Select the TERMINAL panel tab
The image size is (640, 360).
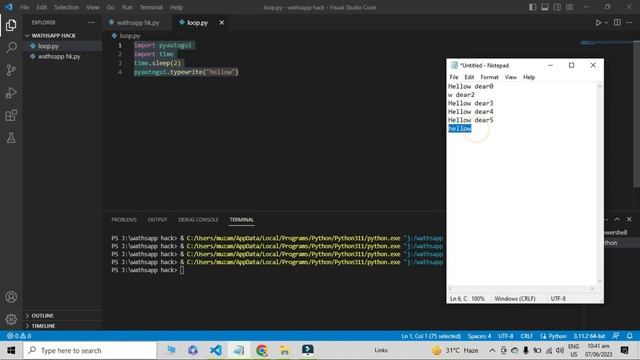(241, 220)
